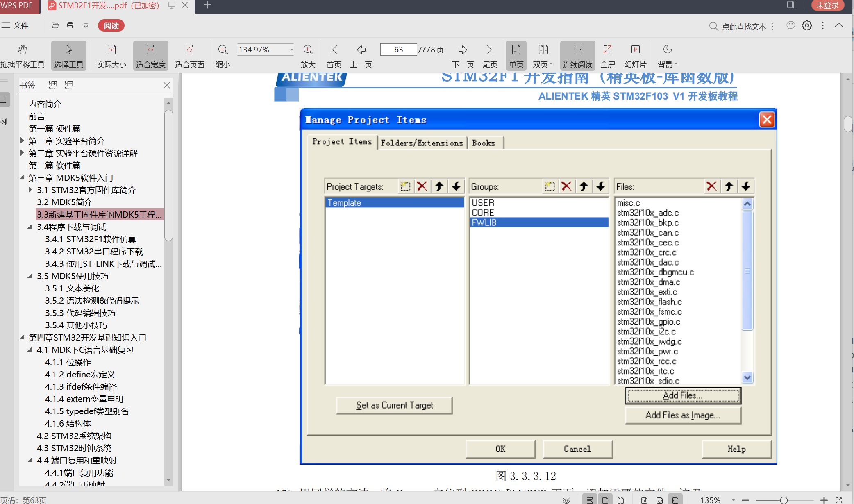Expand all bookmarks icon

coord(53,84)
